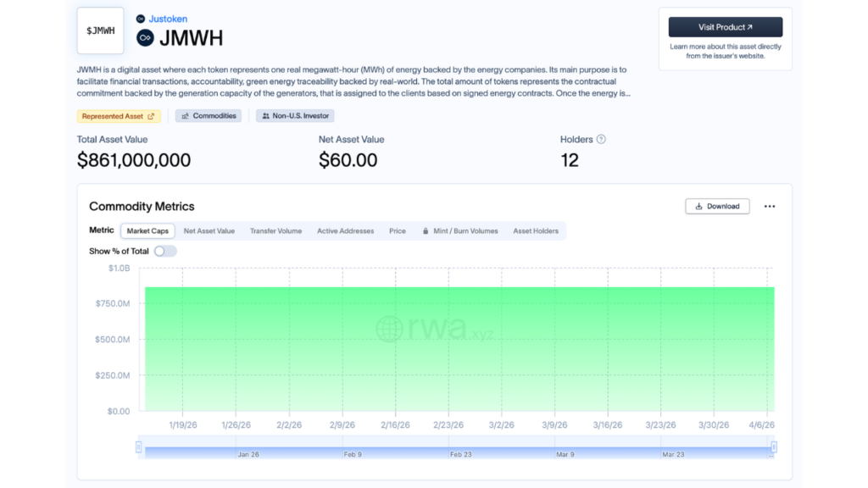Click the Visit Product button

tap(725, 27)
